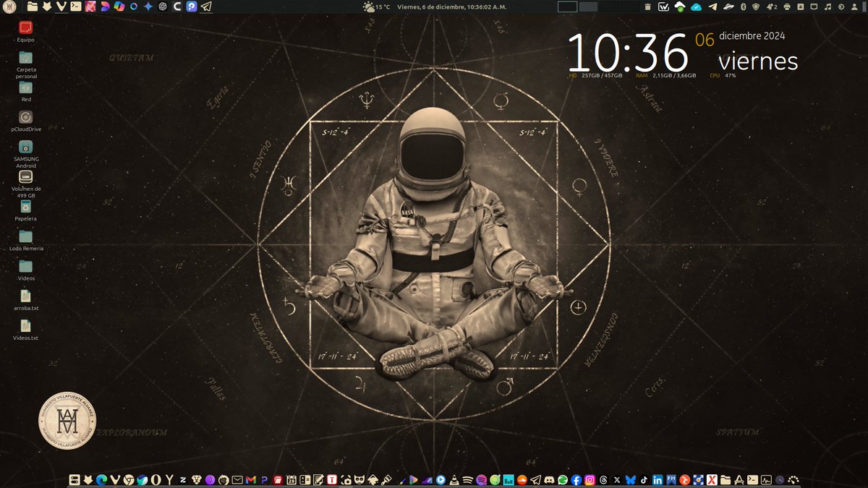Launch Vivaldi from the top panel

click(61, 7)
